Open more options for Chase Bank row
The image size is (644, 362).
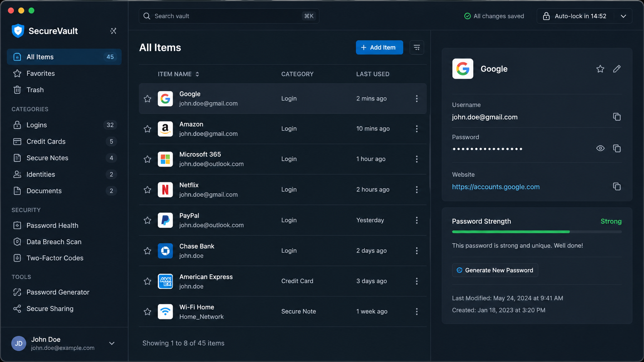click(416, 251)
